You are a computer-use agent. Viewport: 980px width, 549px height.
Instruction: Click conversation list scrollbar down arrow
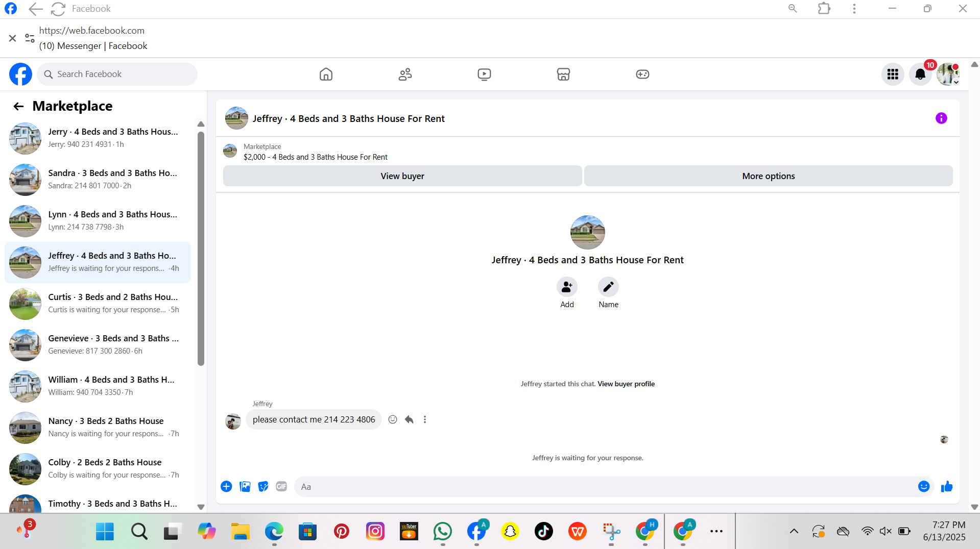[201, 507]
